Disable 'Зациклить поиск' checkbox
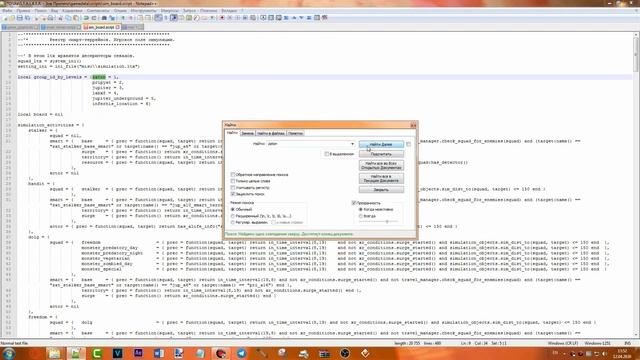 click(233, 194)
